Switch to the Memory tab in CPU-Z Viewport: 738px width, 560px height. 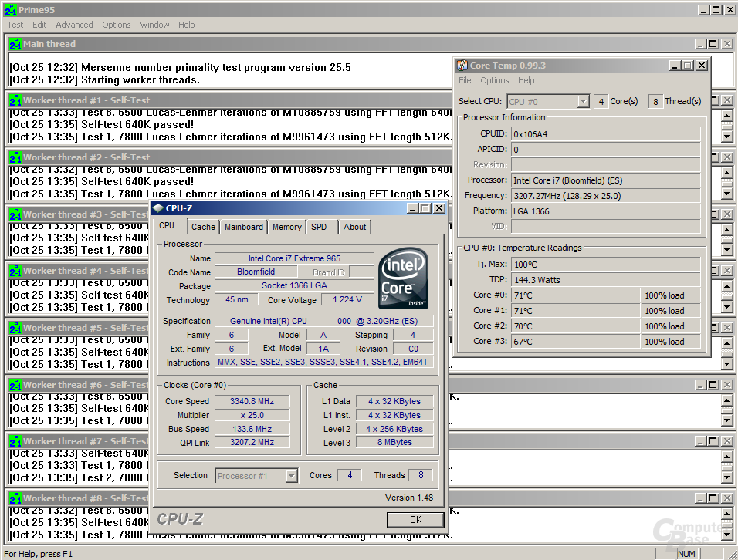pyautogui.click(x=286, y=227)
